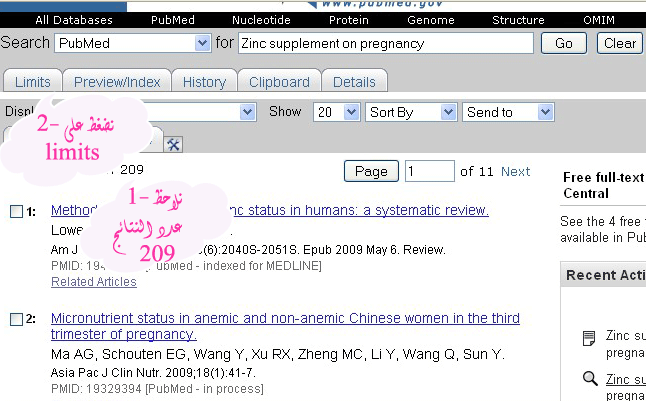Open the Clipboard tab

click(279, 82)
